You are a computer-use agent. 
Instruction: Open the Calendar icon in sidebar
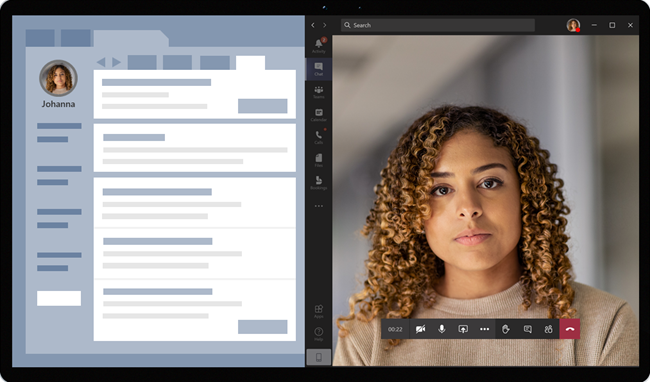318,114
